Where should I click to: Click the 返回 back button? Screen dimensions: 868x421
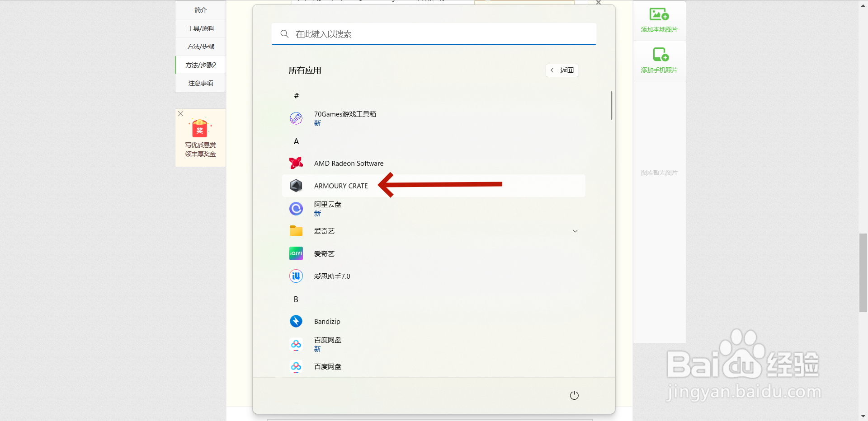tap(562, 70)
